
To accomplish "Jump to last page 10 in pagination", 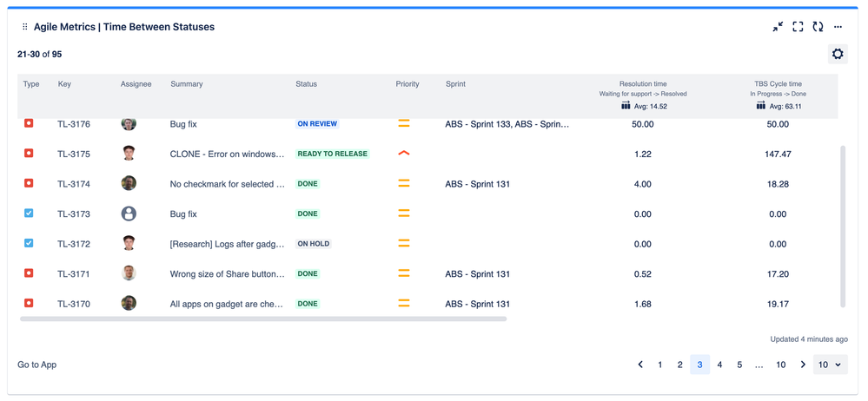I will [x=780, y=365].
